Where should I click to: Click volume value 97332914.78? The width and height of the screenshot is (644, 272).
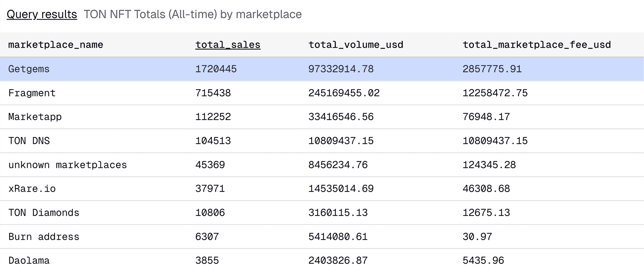pos(341,69)
